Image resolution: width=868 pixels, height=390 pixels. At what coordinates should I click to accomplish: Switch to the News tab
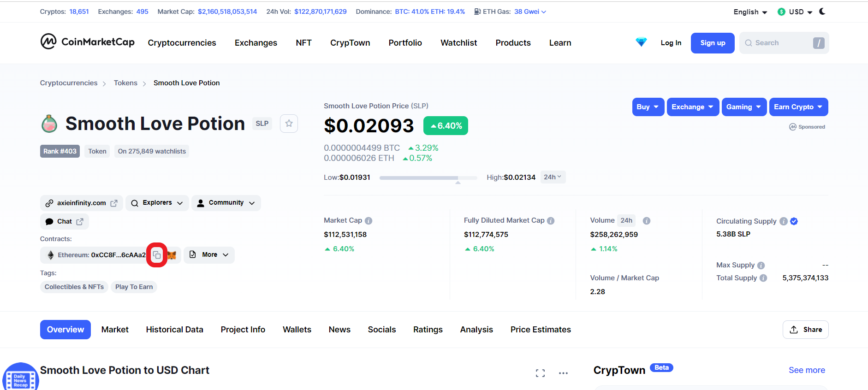pyautogui.click(x=340, y=330)
